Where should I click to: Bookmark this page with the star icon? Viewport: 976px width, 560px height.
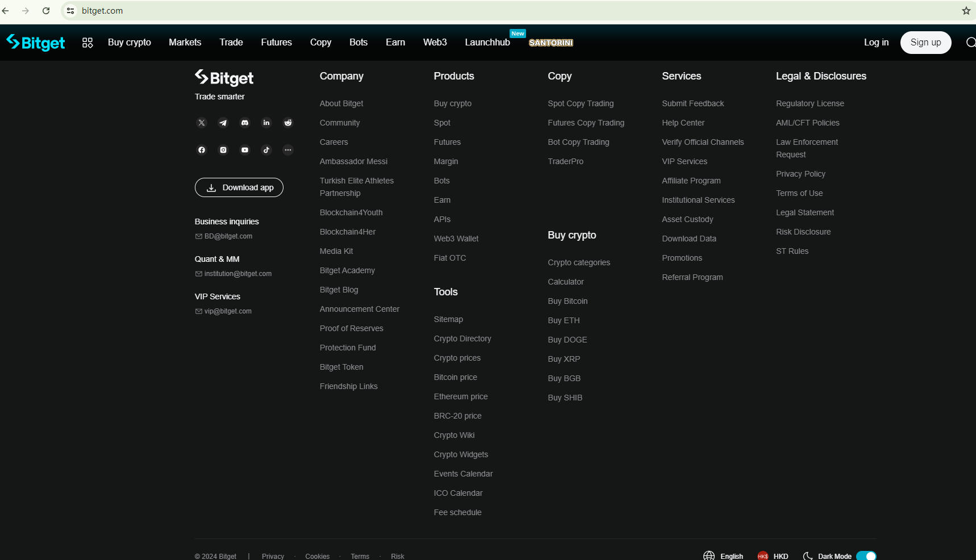click(966, 11)
